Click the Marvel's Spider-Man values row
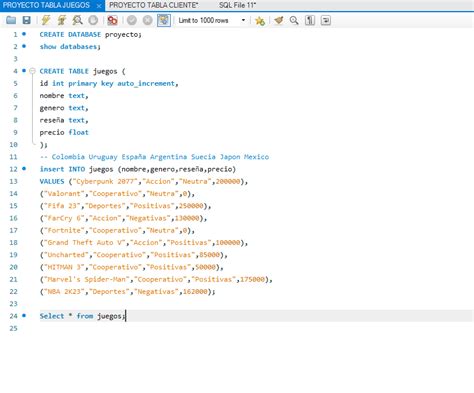Screen dimensions: 474x393 click(156, 279)
